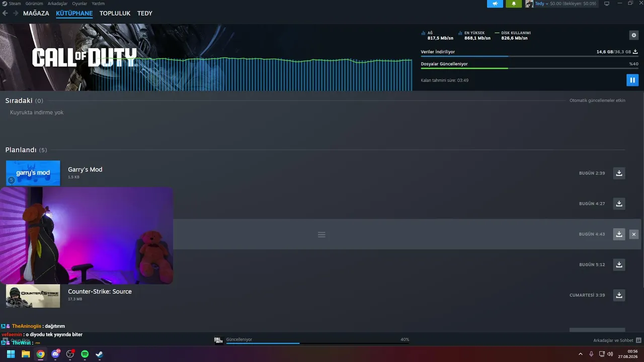
Task: Open Garry's Mod game thumbnail
Action: (x=33, y=173)
